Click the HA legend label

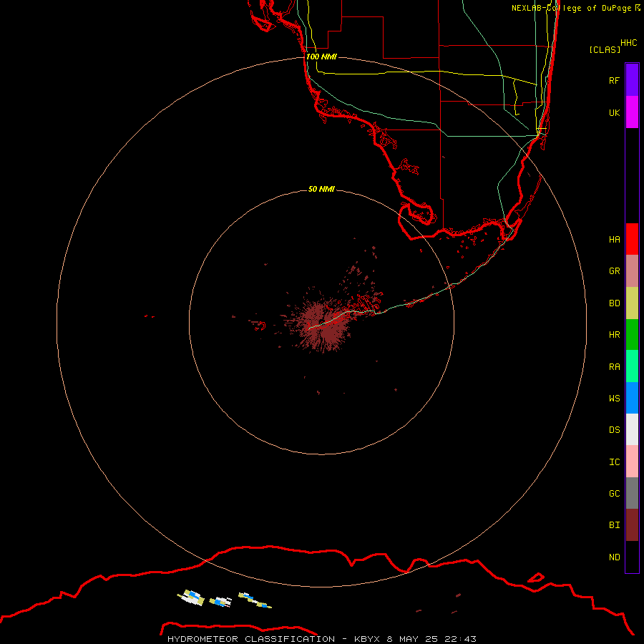[614, 239]
